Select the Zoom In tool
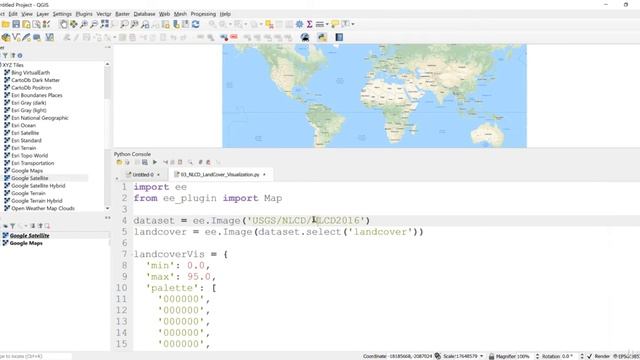Viewport: 640px width, 360px height. pos(84,24)
